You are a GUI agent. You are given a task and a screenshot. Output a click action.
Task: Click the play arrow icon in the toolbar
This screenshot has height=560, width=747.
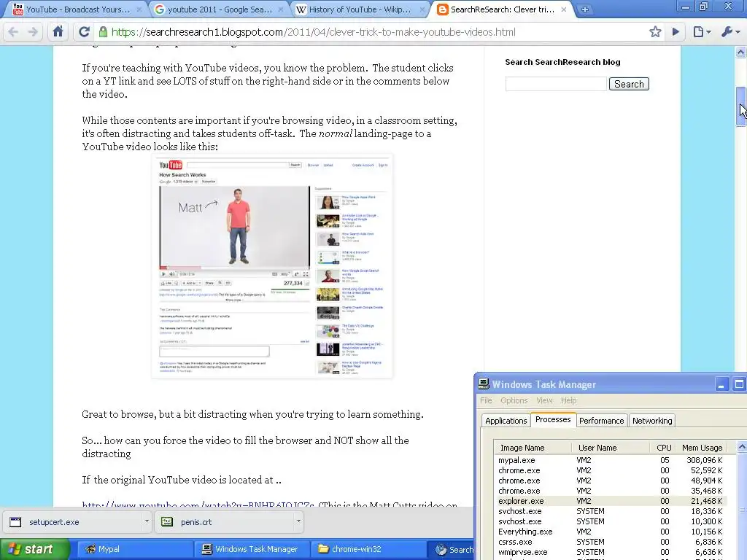(676, 32)
